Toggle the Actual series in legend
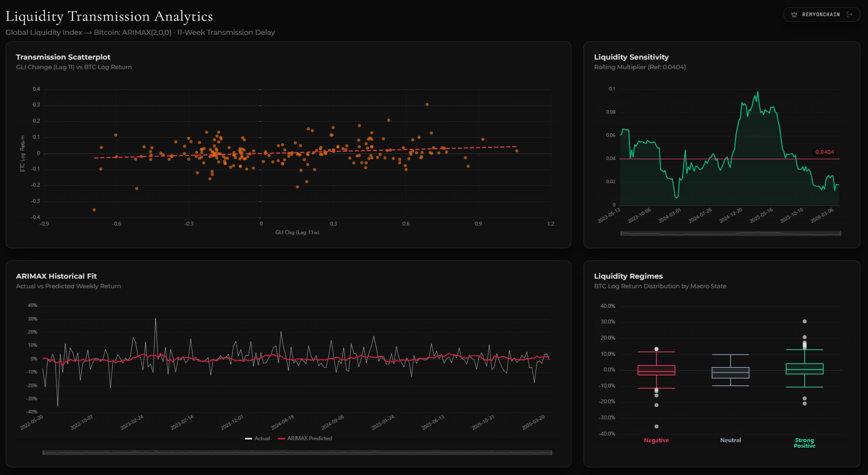This screenshot has height=475, width=868. [x=258, y=438]
